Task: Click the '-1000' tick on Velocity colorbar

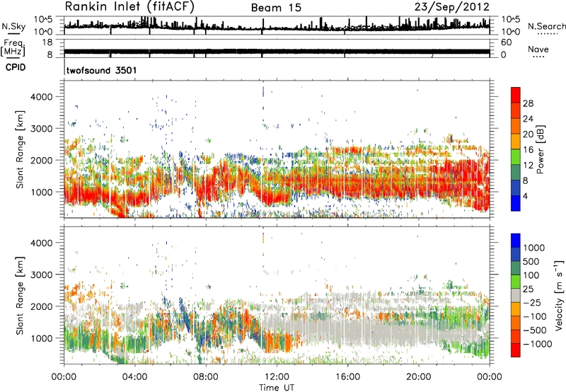Action: pyautogui.click(x=538, y=344)
